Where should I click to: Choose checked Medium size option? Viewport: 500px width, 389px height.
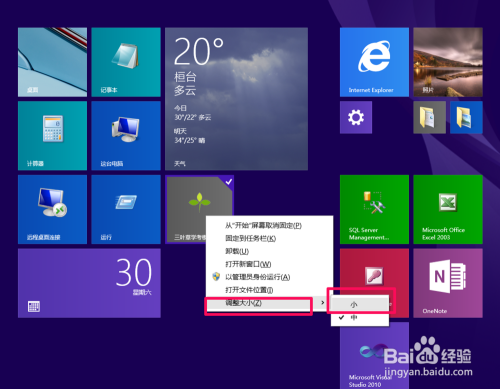360,318
